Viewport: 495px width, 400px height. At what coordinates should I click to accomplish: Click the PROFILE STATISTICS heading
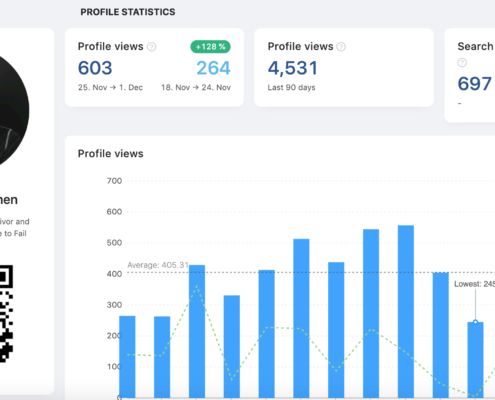[128, 12]
